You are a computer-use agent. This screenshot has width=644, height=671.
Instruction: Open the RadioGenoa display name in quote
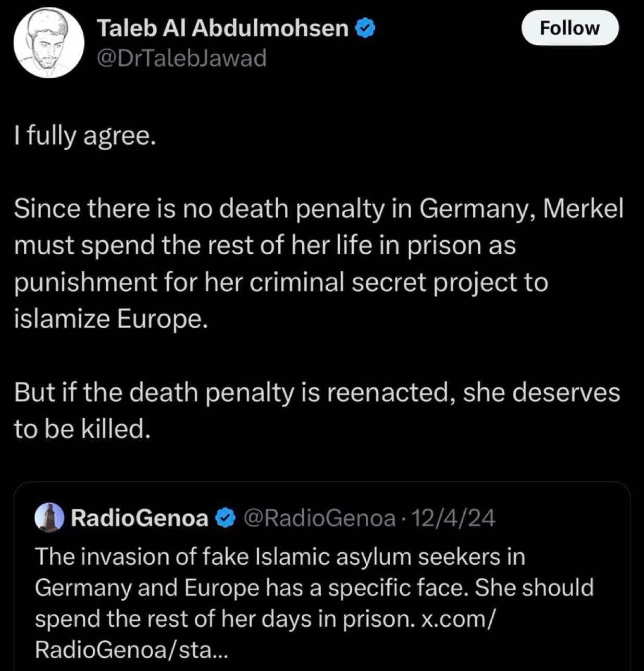pos(139,518)
